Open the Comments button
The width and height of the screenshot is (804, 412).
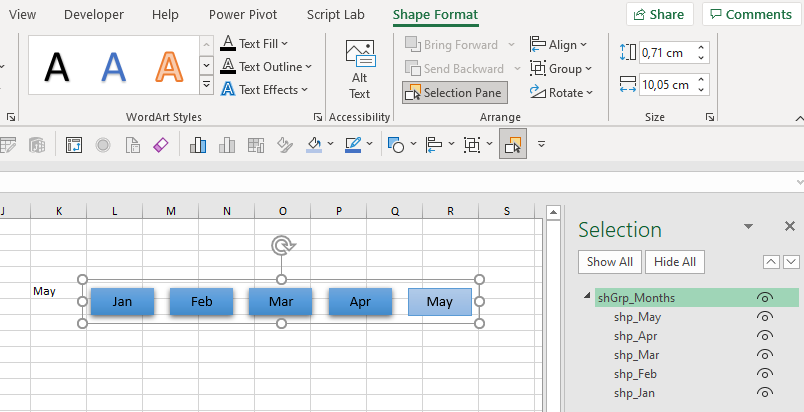click(751, 14)
